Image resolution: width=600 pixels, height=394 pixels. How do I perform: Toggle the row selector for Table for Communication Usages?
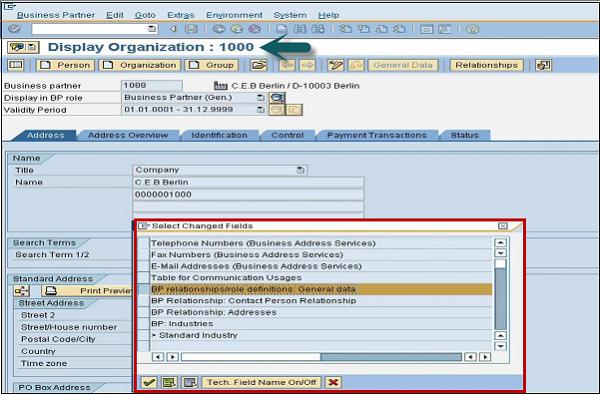pos(144,277)
